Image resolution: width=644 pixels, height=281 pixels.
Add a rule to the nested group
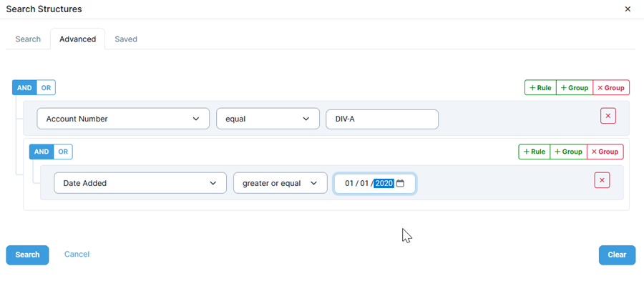click(x=535, y=152)
